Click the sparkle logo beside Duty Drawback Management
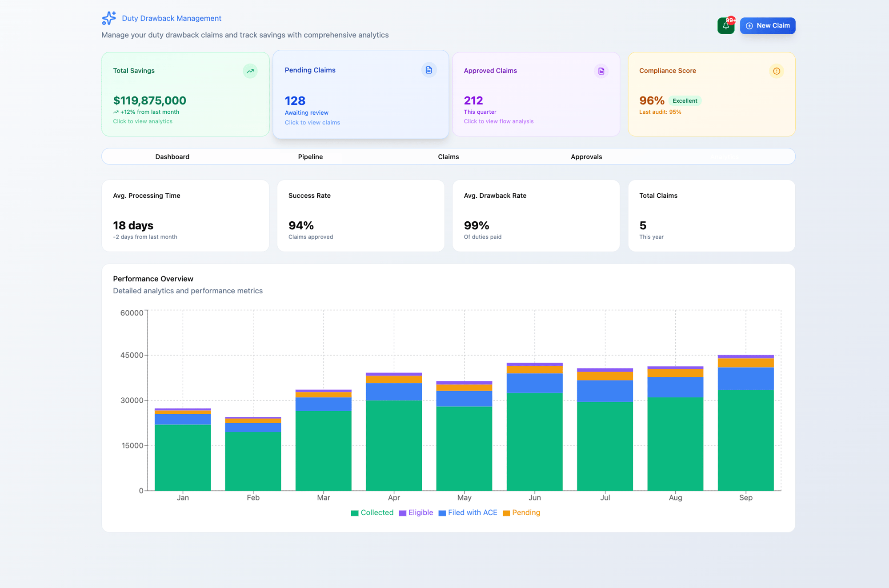The image size is (889, 588). tap(109, 18)
